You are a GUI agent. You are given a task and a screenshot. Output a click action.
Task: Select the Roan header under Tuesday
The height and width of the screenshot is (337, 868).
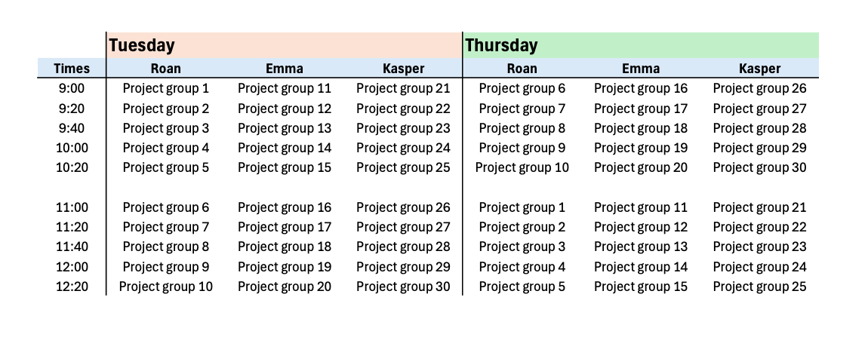(166, 69)
